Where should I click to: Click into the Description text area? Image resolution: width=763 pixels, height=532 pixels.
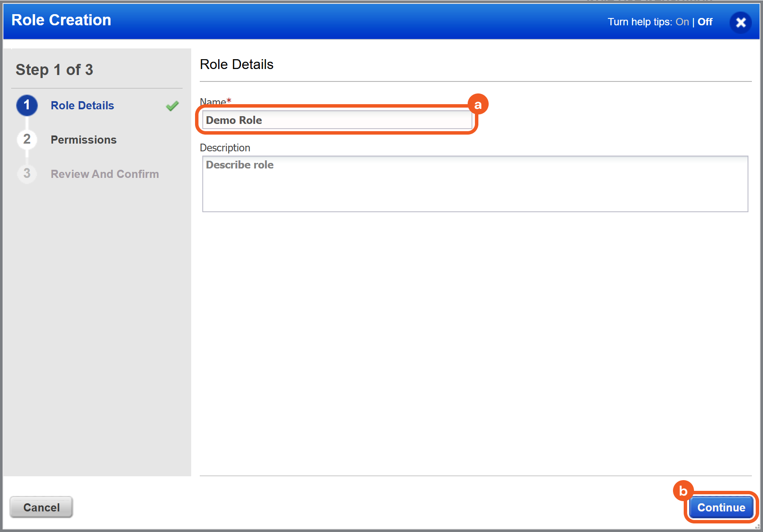(x=475, y=184)
